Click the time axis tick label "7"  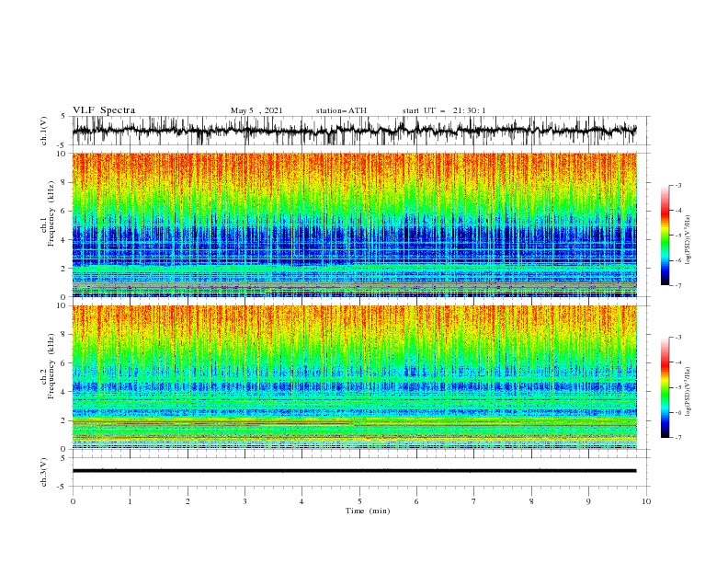[x=474, y=501]
